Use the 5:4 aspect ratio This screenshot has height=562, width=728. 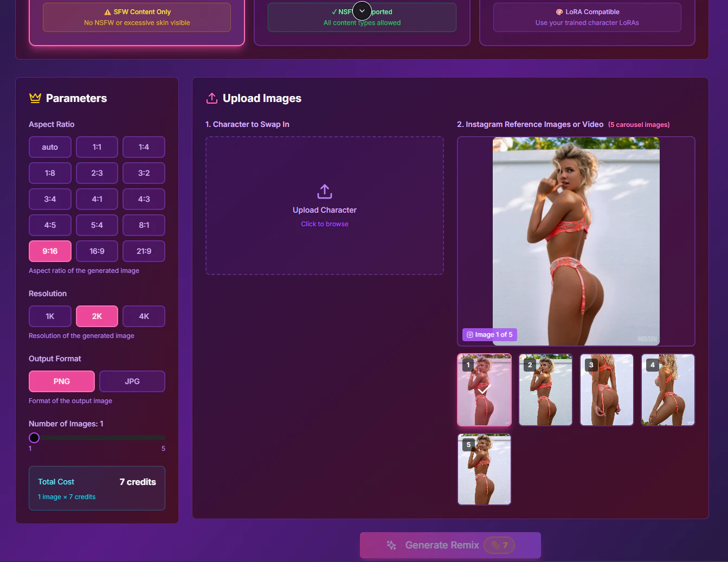tap(97, 225)
